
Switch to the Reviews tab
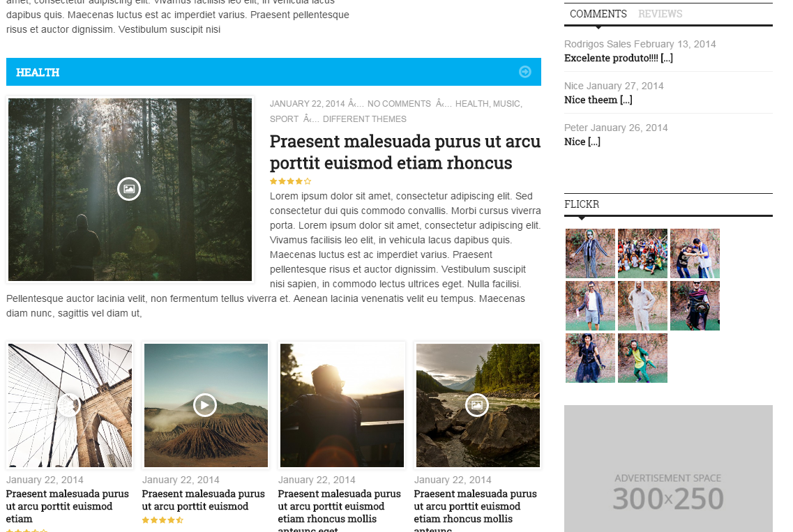(x=660, y=14)
